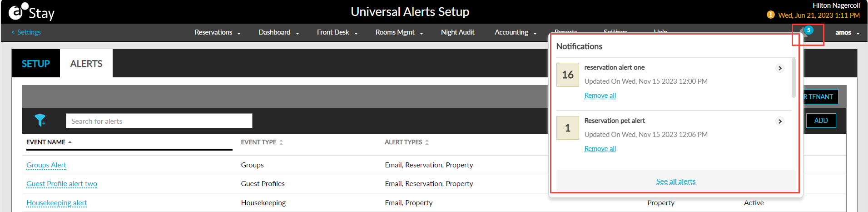Screen dimensions: 868x212
Task: Click the 1 count badge
Action: click(568, 128)
